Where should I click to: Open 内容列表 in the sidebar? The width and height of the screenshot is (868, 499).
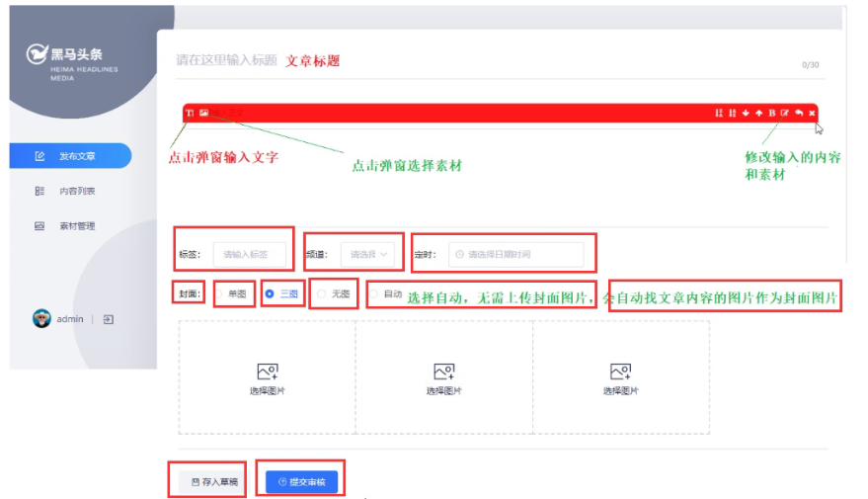(x=70, y=191)
